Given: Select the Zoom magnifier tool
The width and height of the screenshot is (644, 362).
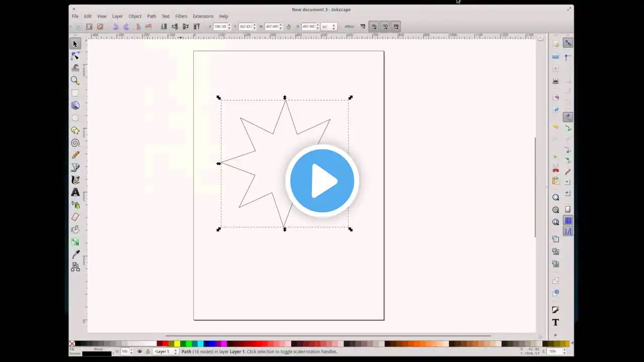Looking at the screenshot, I should 75,80.
